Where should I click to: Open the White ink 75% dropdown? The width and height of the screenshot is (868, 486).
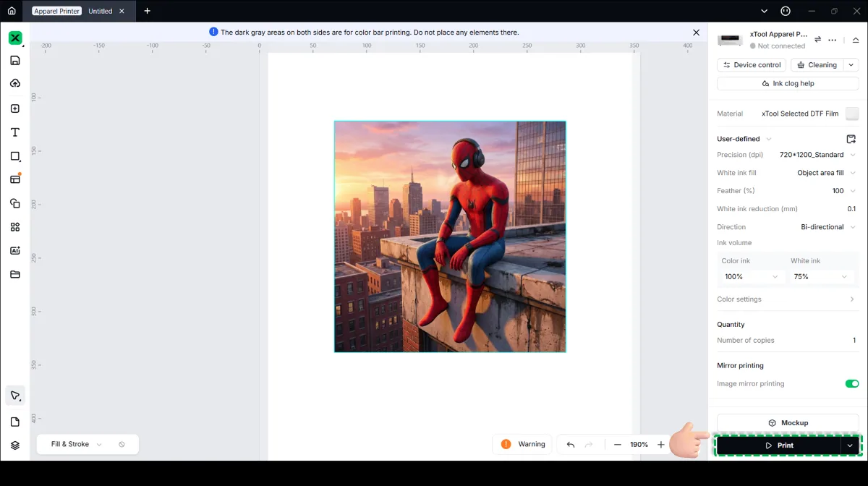(820, 277)
